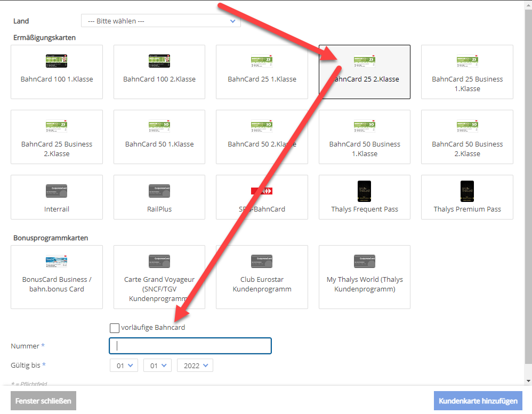532x414 pixels.
Task: Select the Interrail card icon
Action: click(x=57, y=191)
